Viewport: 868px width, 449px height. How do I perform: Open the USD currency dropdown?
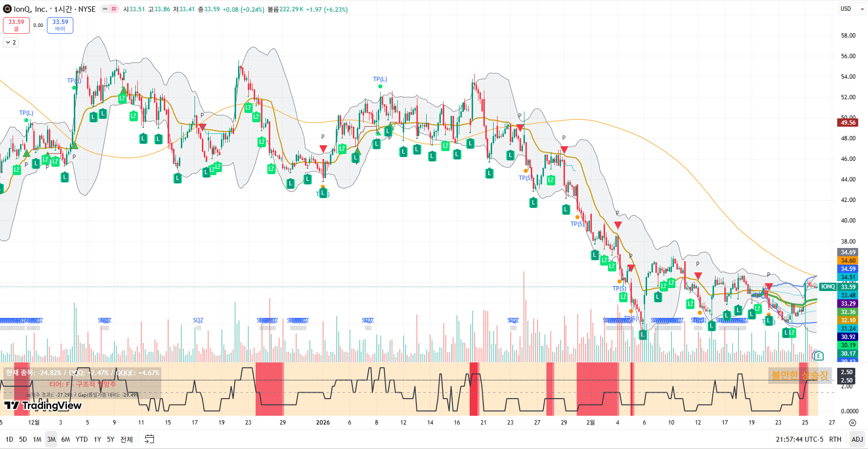[852, 9]
